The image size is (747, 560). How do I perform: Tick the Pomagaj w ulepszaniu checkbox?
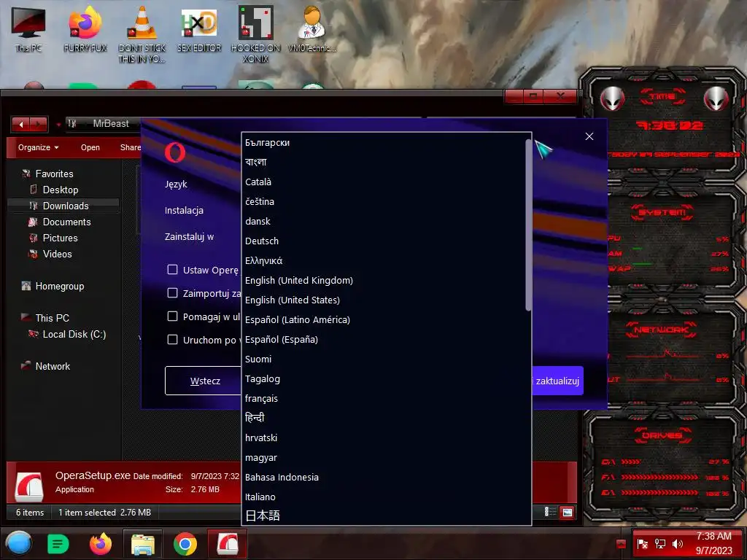172,316
